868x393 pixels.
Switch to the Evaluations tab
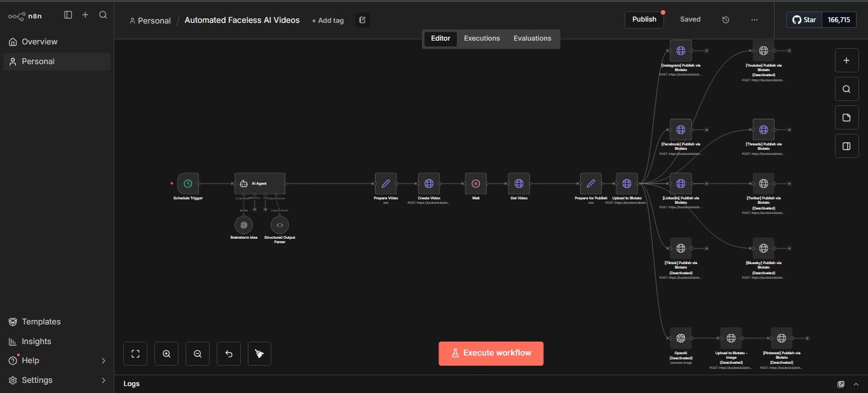[532, 38]
